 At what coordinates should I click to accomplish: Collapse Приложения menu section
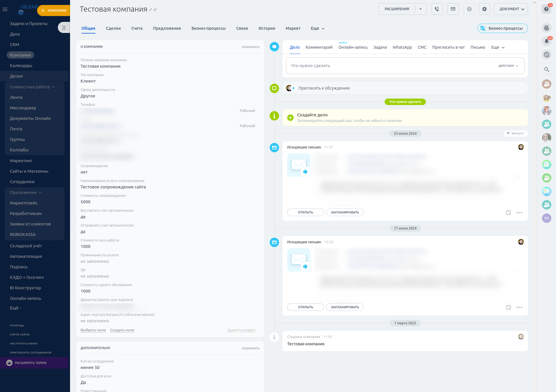tap(26, 192)
